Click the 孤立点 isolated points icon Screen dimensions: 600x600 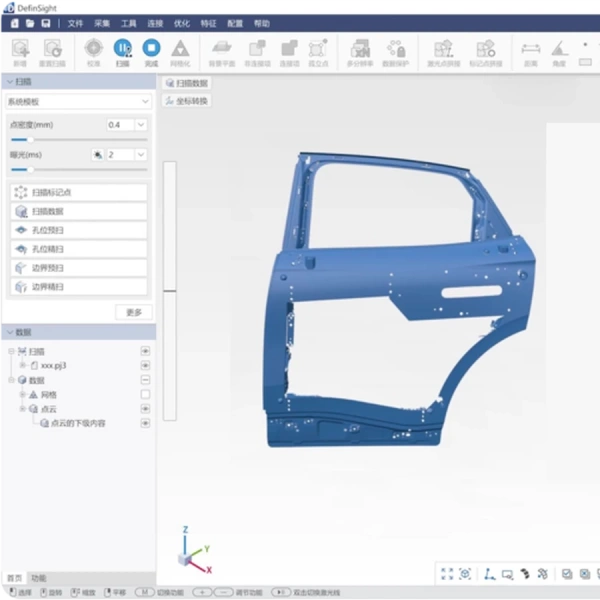point(318,48)
